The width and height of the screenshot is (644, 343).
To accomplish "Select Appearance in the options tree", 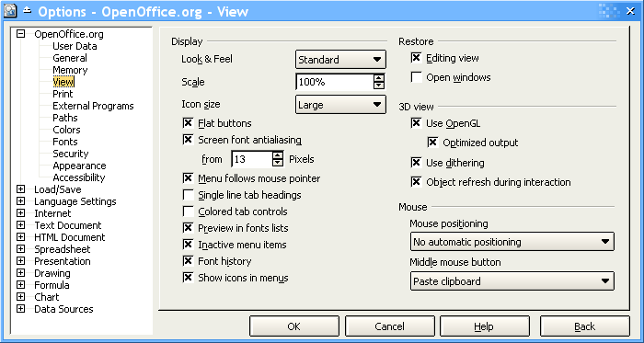I will (79, 166).
